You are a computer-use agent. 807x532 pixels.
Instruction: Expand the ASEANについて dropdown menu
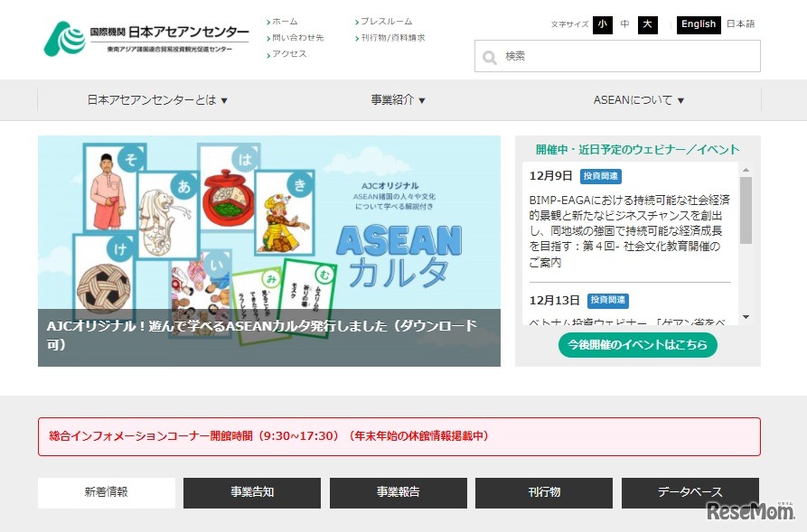639,100
